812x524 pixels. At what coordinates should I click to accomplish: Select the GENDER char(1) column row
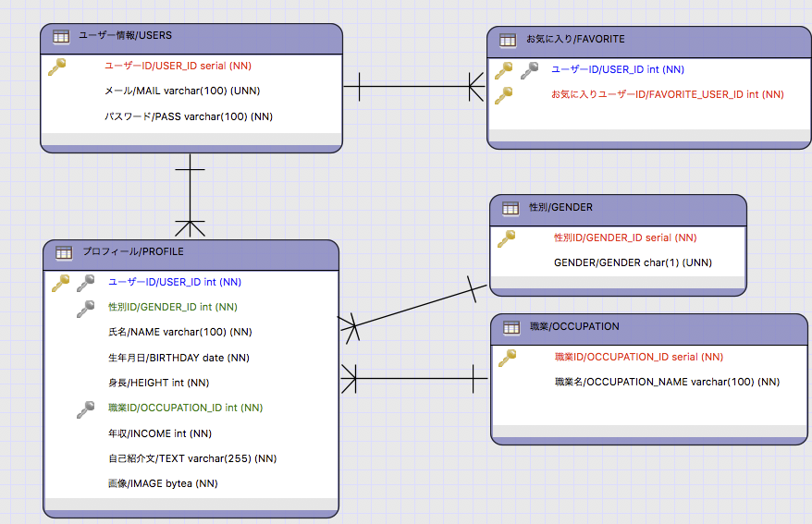point(633,262)
